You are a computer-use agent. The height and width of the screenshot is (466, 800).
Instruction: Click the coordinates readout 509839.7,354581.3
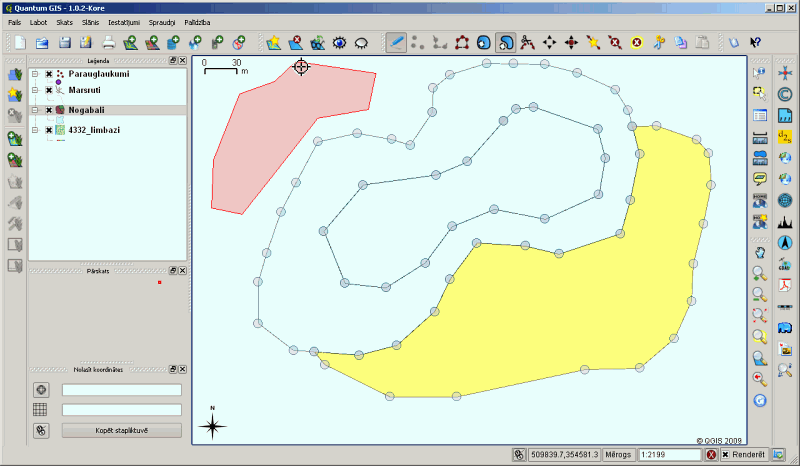tap(564, 455)
